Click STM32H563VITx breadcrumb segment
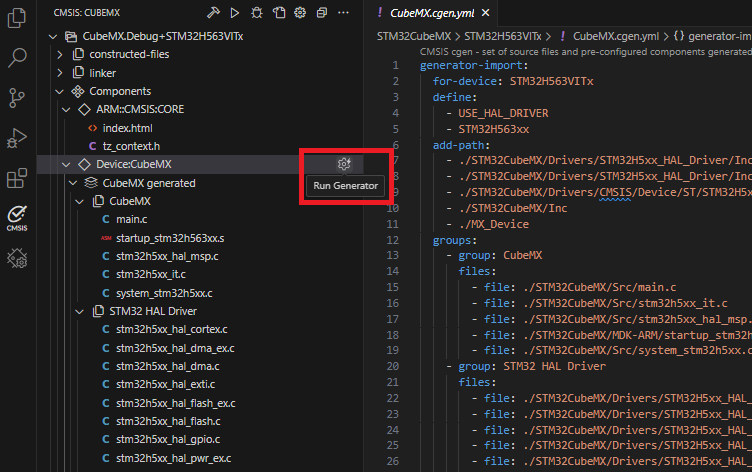Screen dimensions: 752x472 point(503,36)
